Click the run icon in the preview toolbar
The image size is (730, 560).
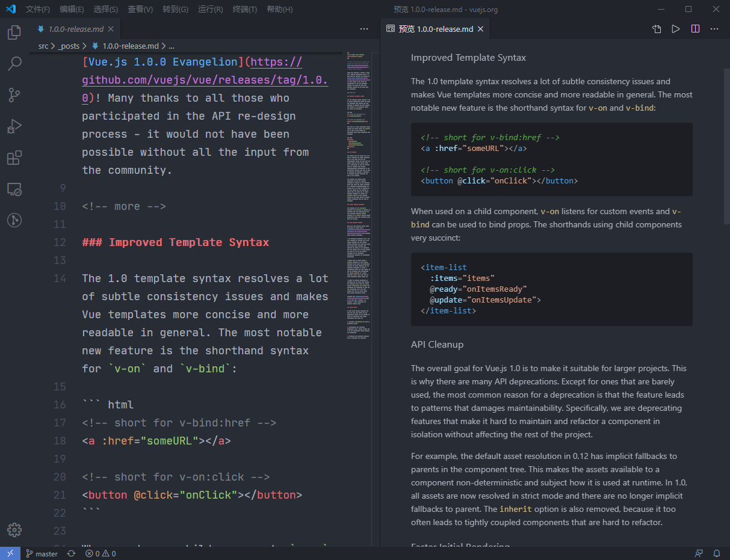pyautogui.click(x=676, y=29)
